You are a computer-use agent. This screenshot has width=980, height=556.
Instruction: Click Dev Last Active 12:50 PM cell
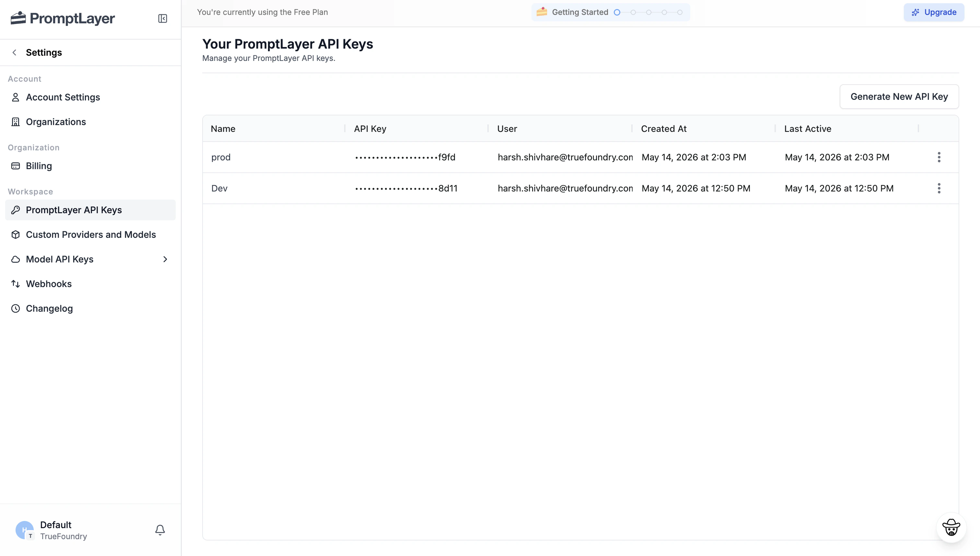[839, 188]
